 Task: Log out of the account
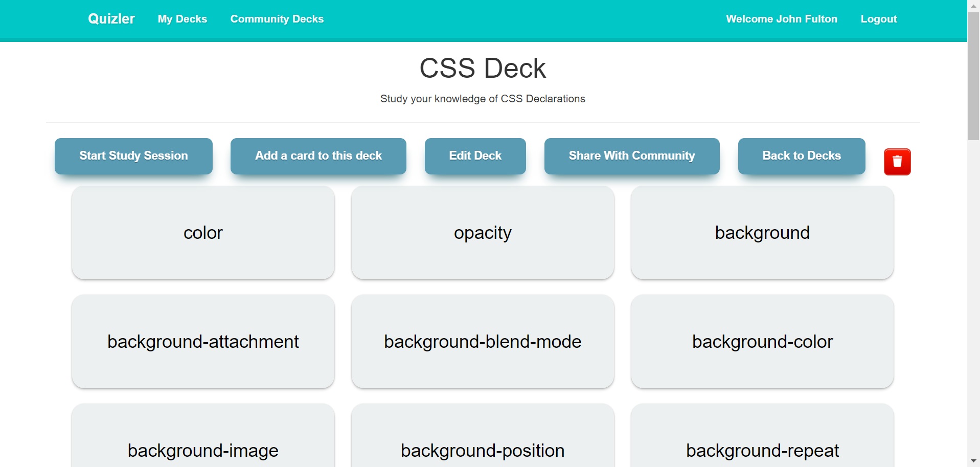pos(879,19)
